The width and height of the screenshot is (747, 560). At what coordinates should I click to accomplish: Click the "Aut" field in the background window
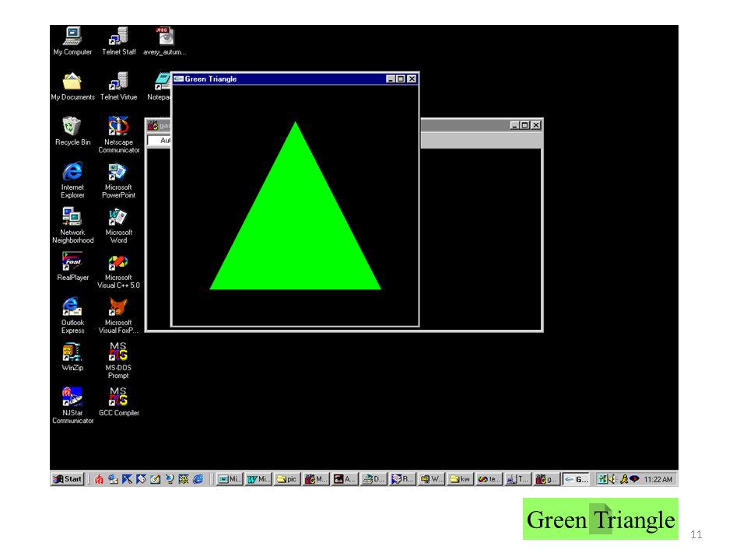tap(160, 141)
